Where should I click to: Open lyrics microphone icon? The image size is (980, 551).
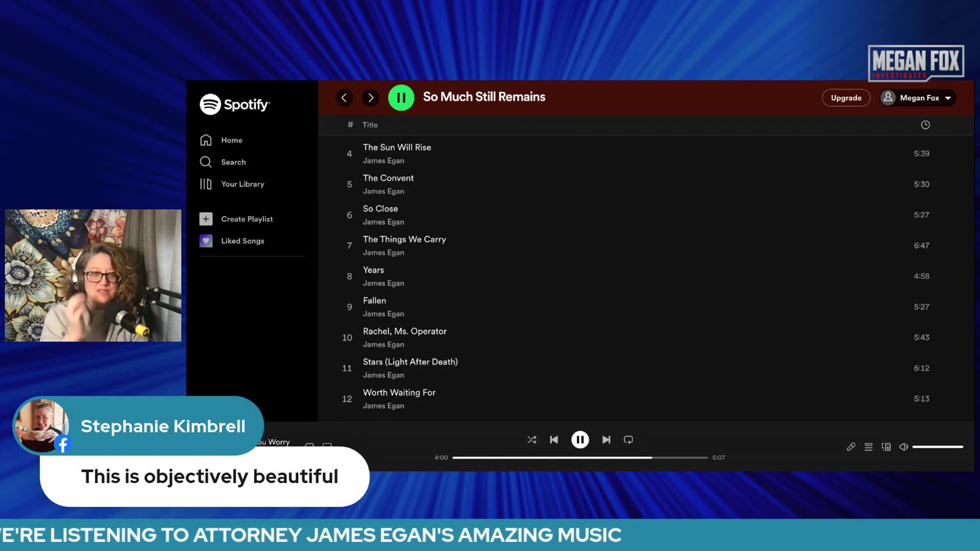850,447
